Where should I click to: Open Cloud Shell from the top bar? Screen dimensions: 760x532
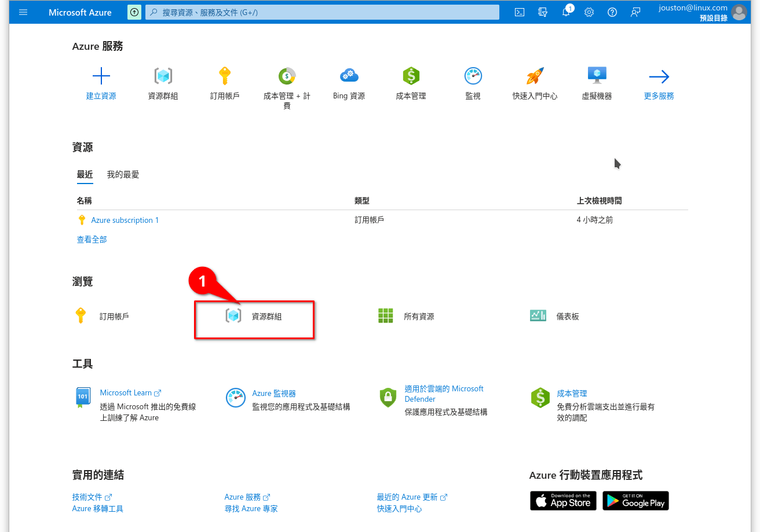click(x=520, y=12)
